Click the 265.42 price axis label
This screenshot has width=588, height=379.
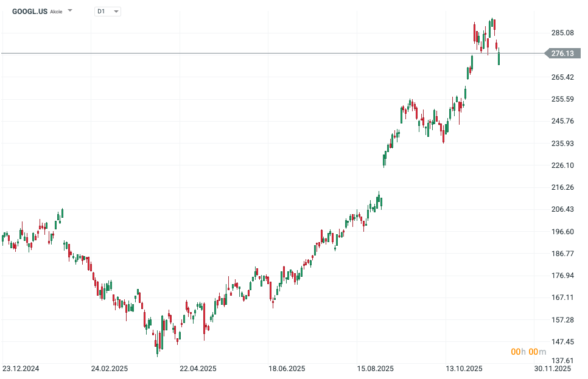562,77
